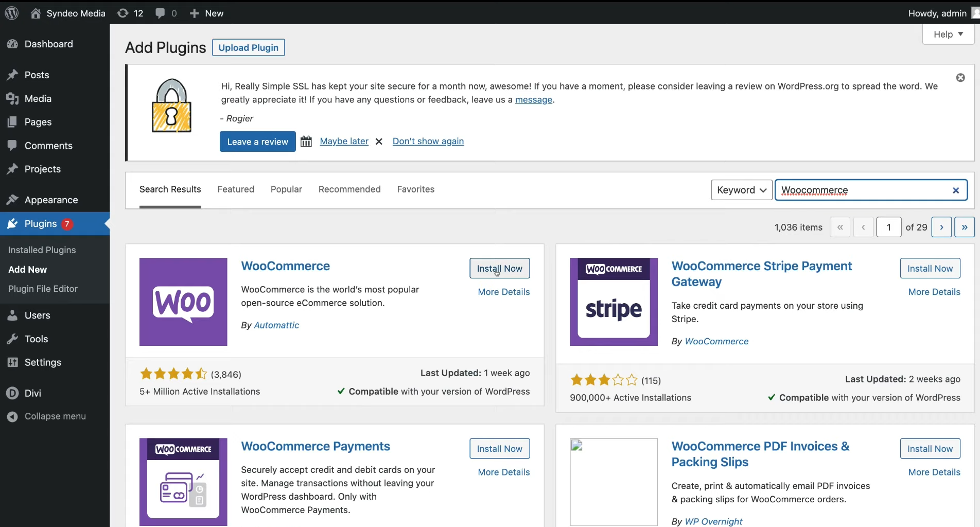Open the 12 pending updates icon
The height and width of the screenshot is (527, 980).
pos(130,13)
